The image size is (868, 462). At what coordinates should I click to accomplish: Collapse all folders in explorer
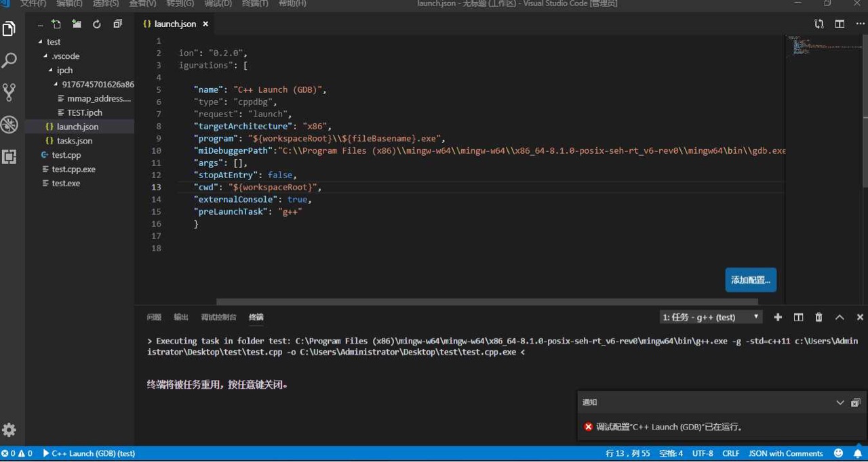click(117, 24)
